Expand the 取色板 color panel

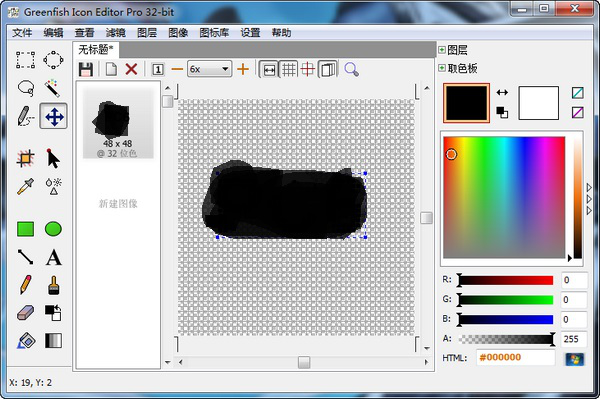coord(442,68)
